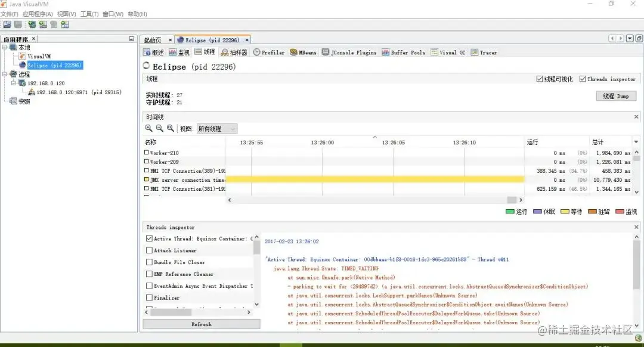Screen dimensions: 644x347
Task: Click the maximize editor window icon
Action: pos(639,38)
